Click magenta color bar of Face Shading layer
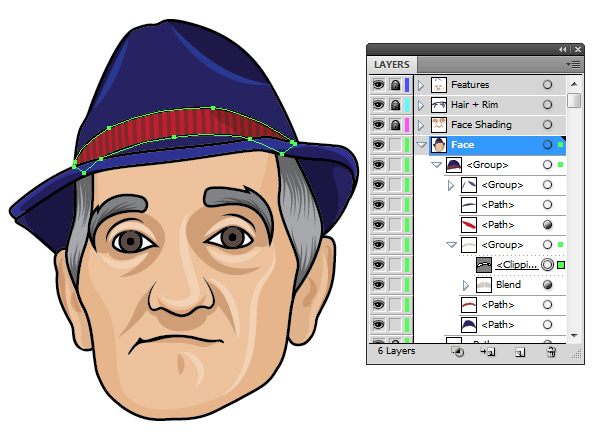This screenshot has width=595, height=436. coord(407,125)
